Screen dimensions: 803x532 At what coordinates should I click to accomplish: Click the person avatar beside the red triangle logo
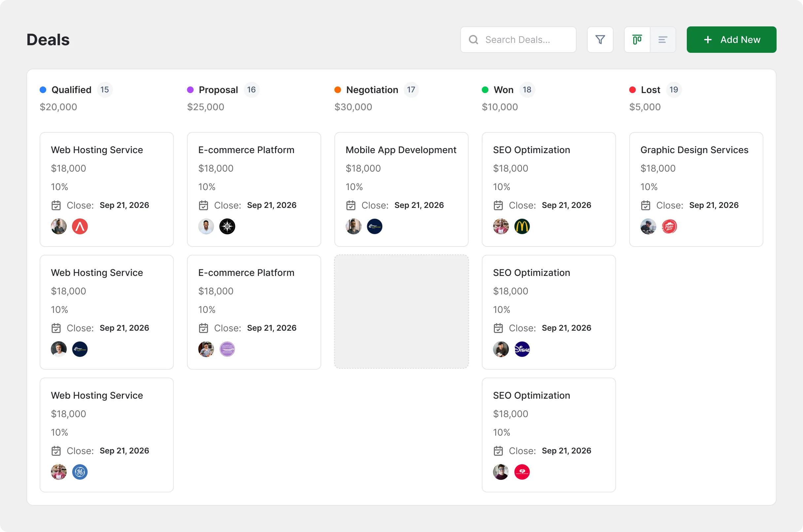[59, 226]
